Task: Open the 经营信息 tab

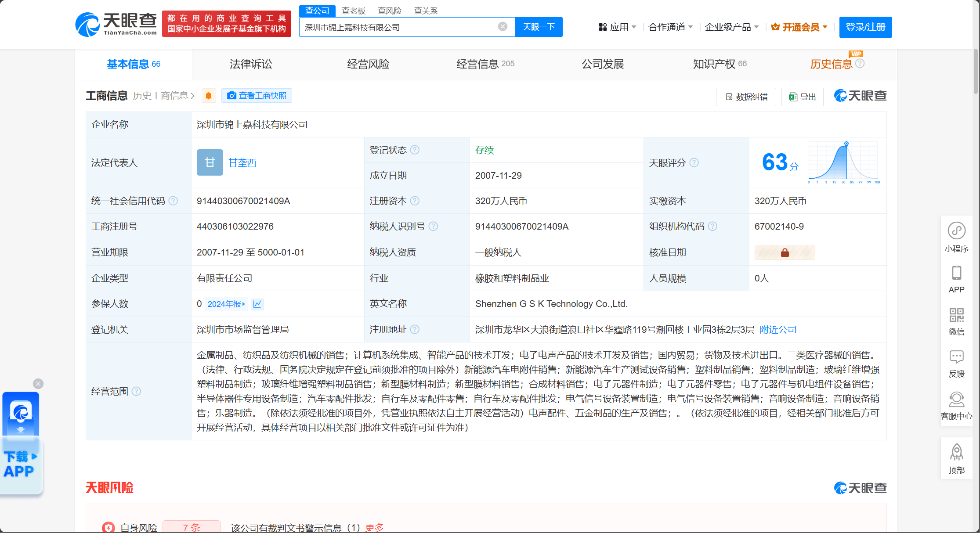Action: coord(485,64)
